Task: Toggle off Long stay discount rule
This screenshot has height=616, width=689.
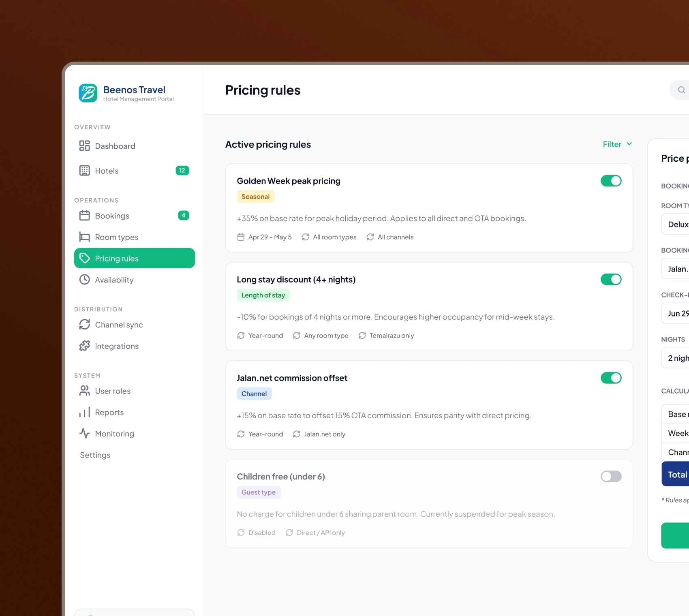Action: point(611,279)
